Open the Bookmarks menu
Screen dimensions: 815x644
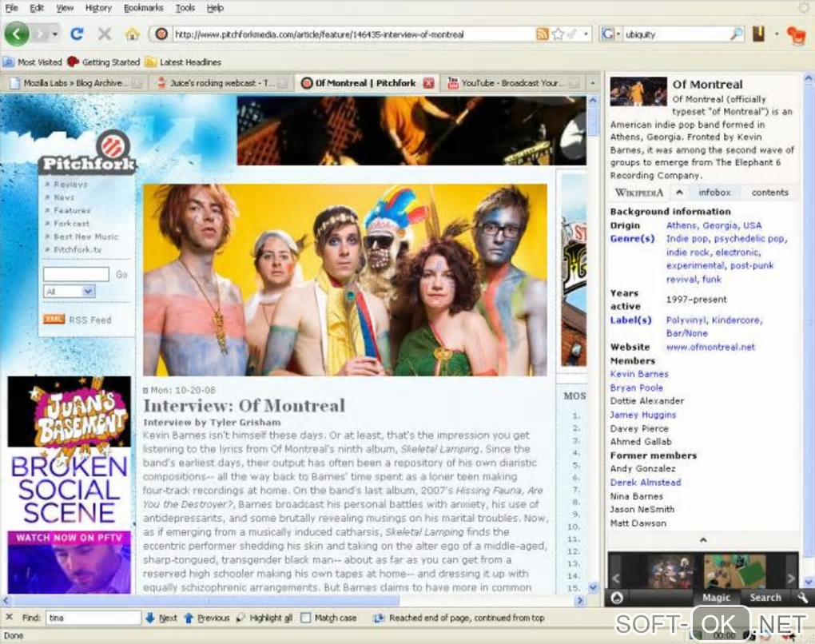coord(143,8)
